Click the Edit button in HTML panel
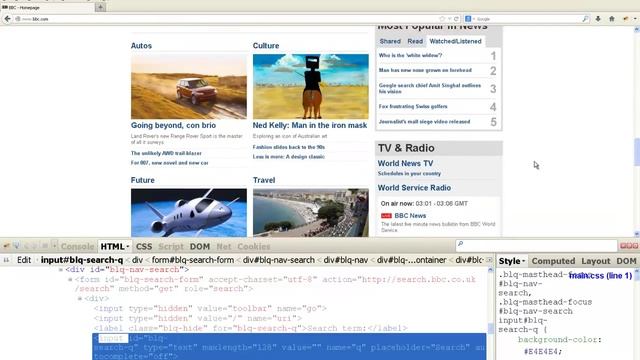Screen dimensions: 640x360 24,260
